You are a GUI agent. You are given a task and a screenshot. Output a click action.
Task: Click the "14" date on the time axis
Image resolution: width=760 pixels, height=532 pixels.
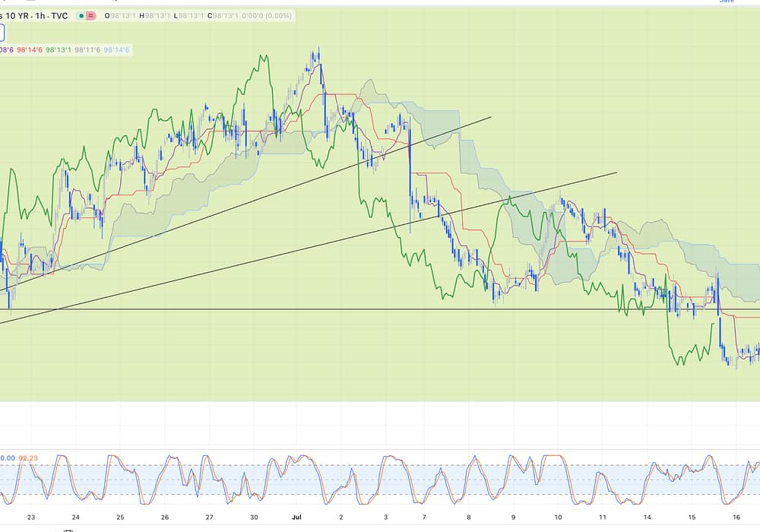[x=647, y=517]
